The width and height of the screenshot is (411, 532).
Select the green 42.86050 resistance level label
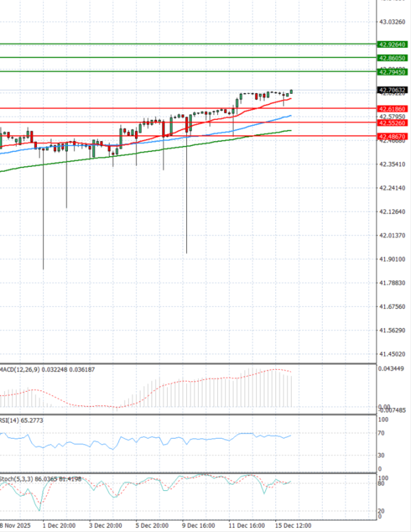point(393,58)
